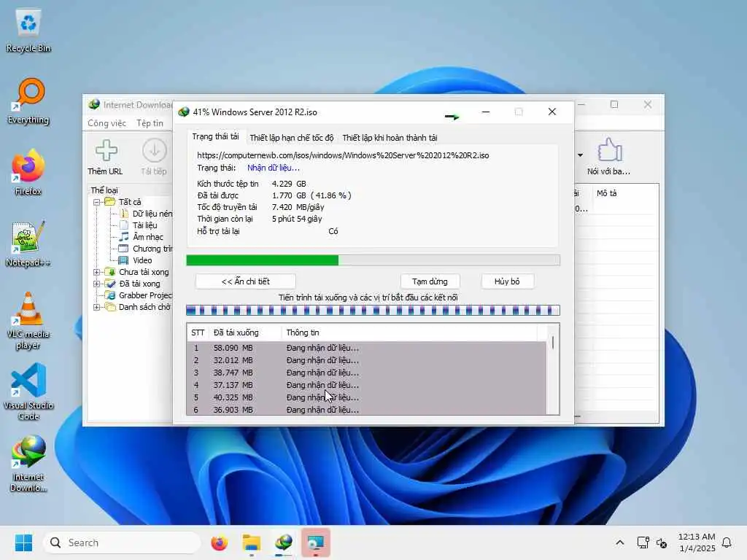Viewport: 747px width, 560px height.
Task: Show hidden system tray icons
Action: coord(620,542)
